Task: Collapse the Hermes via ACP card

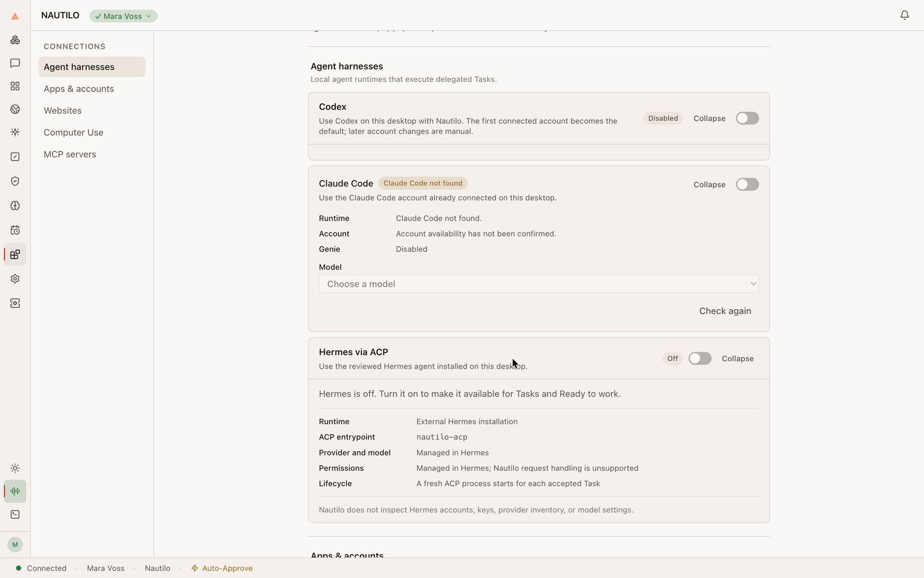Action: (x=738, y=359)
